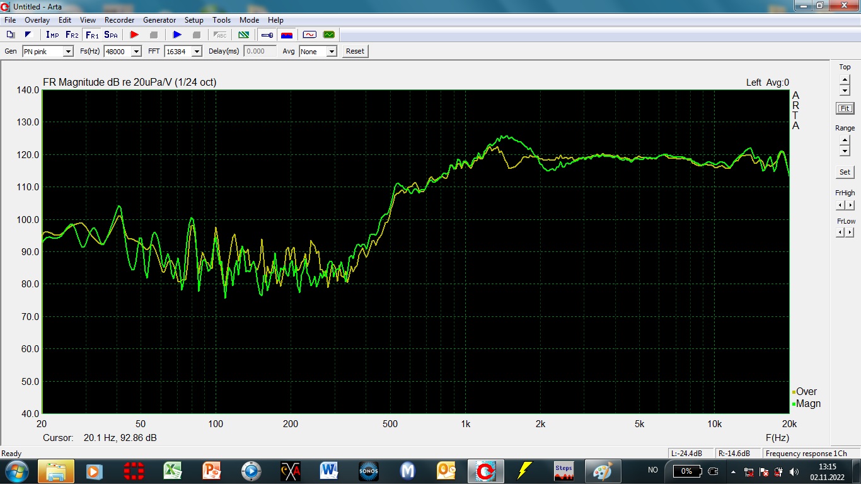861x504 pixels.
Task: Open the Overlay menu
Action: pos(37,20)
